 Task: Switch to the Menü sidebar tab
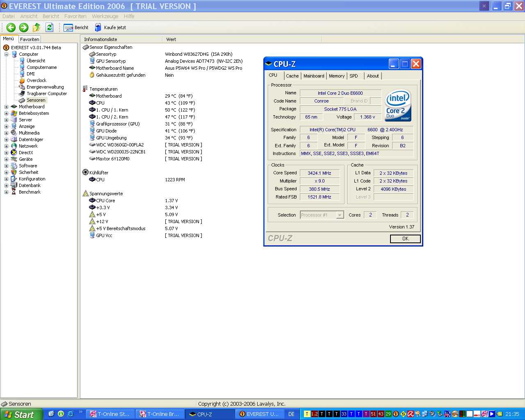click(x=9, y=39)
